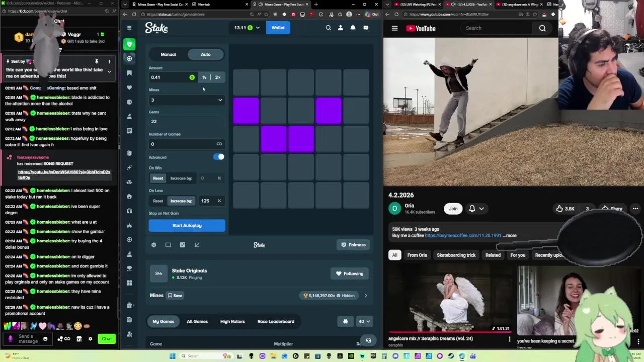
Task: Click the YouTube search magnifier button
Action: click(x=542, y=28)
